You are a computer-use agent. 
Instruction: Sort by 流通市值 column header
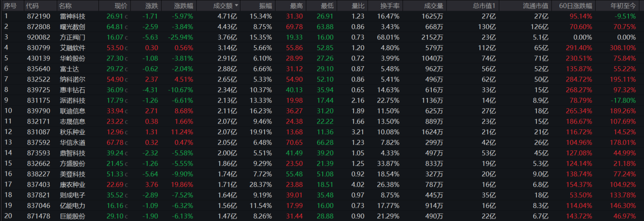[536, 6]
